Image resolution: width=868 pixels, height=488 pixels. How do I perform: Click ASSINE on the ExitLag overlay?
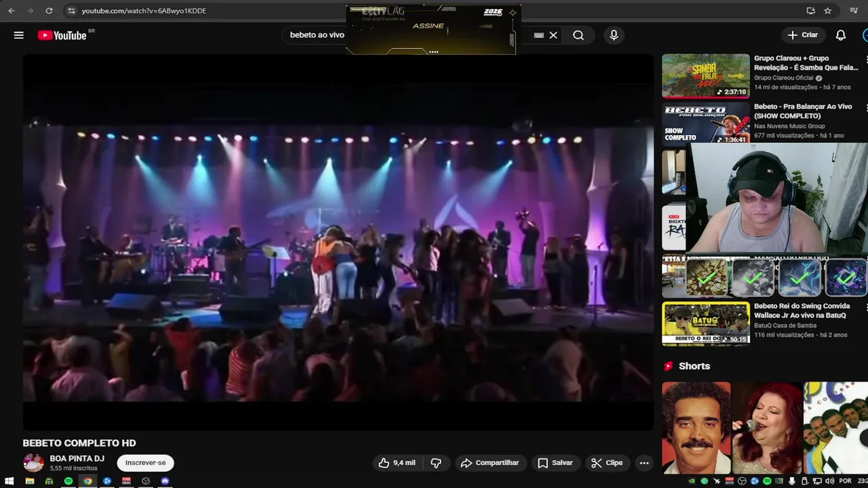pos(428,26)
